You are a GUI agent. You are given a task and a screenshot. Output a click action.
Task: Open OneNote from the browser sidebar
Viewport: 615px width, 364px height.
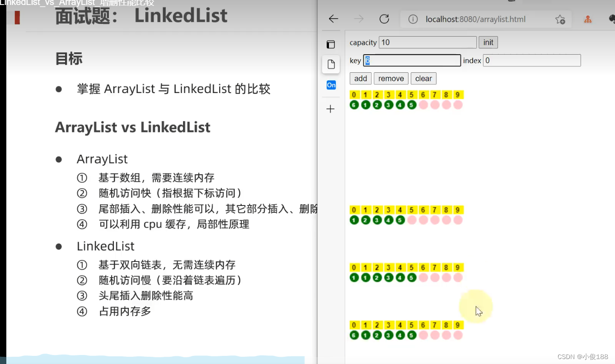tap(331, 85)
